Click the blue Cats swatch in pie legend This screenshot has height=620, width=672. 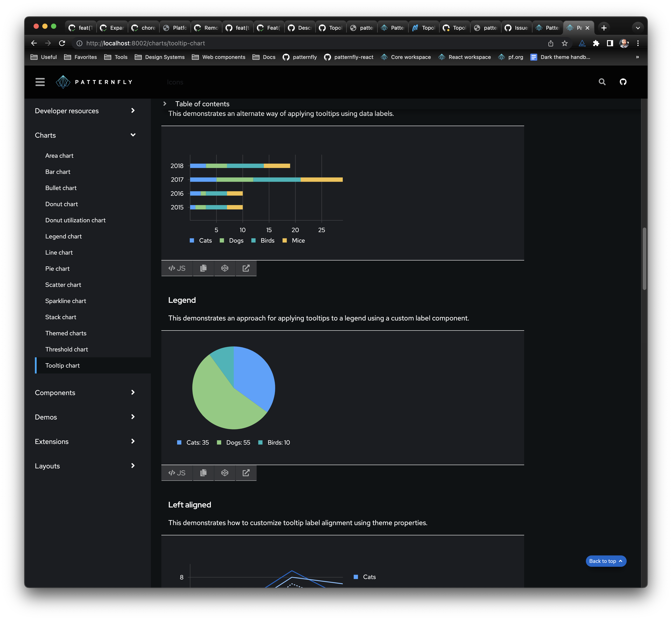click(x=179, y=442)
